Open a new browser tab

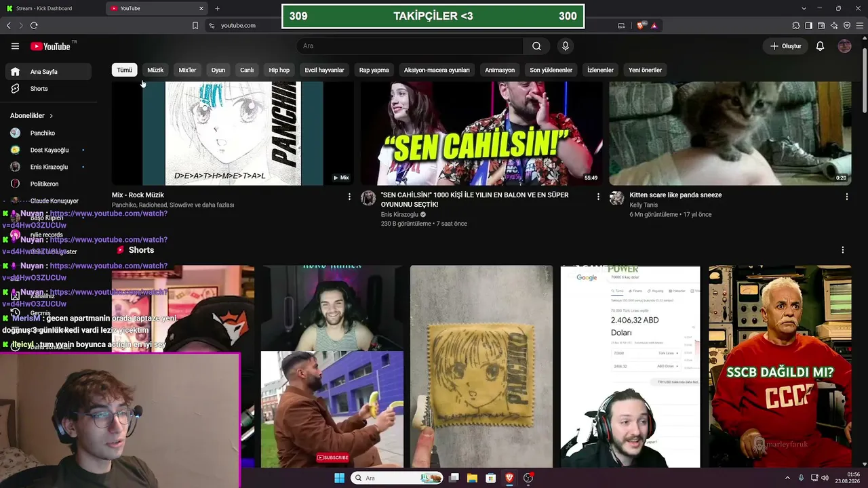pyautogui.click(x=217, y=8)
